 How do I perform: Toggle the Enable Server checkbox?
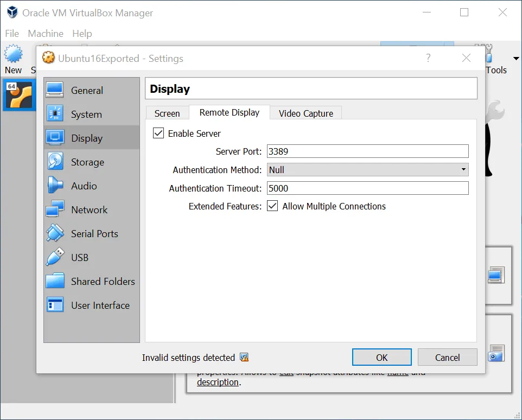(158, 133)
